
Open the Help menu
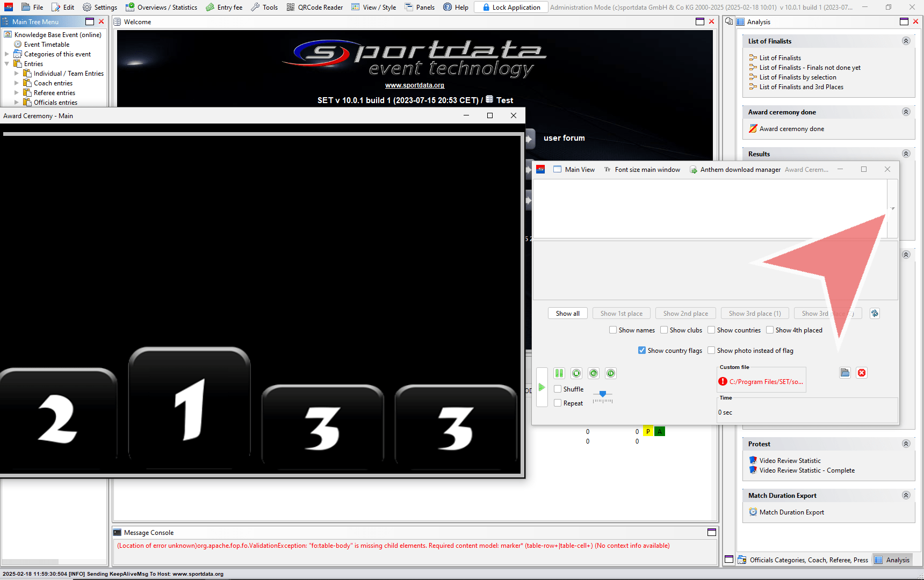(x=456, y=8)
